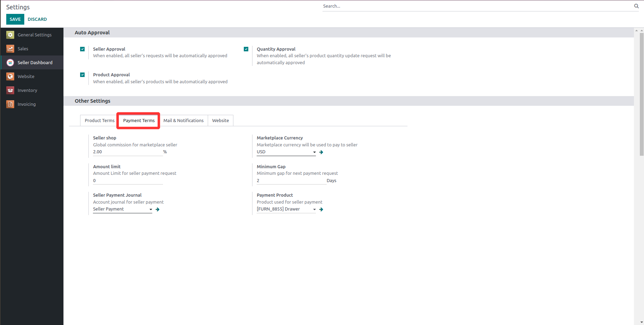Select the Website globe icon
Viewport: 644px width, 325px height.
click(10, 76)
